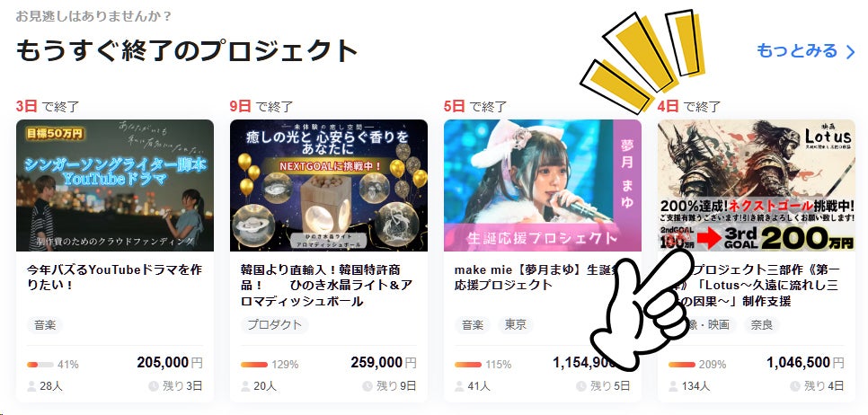Screen dimensions: 868x415
Task: Click the clock icon beside 残り9日
Action: pos(367,386)
